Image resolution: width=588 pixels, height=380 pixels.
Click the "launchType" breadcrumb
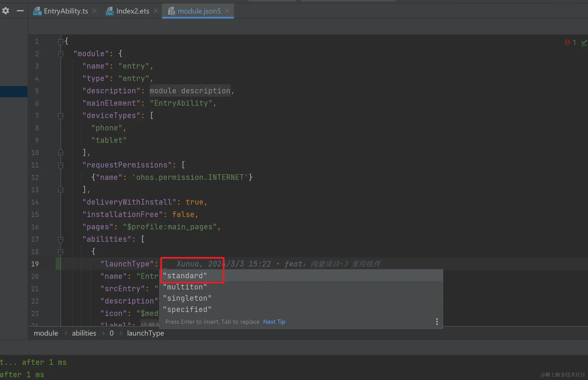[145, 333]
